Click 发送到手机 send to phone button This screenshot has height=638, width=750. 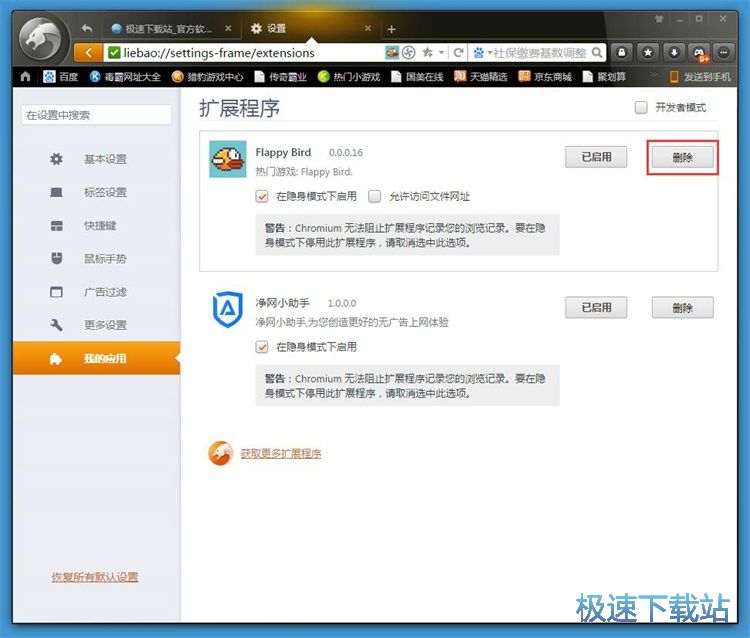pyautogui.click(x=700, y=77)
